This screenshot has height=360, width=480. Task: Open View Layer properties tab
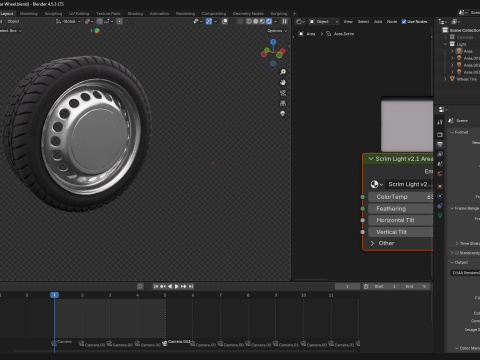point(440,154)
